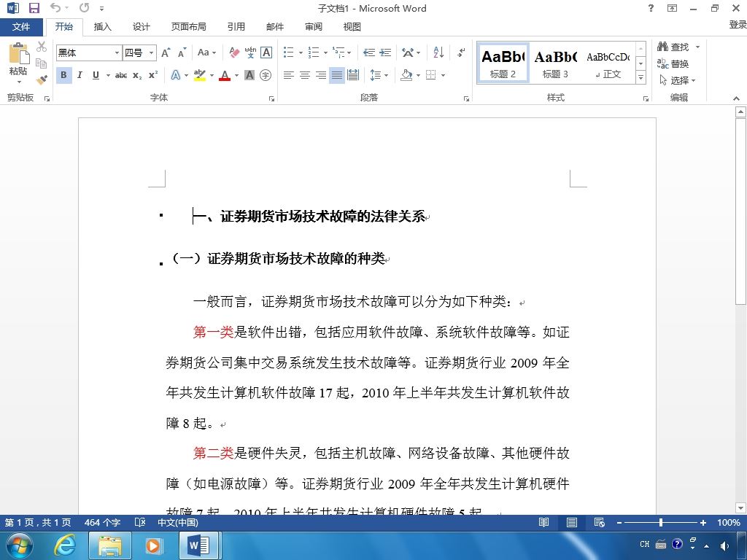Open the bullets list dropdown
The image size is (747, 560).
(301, 52)
